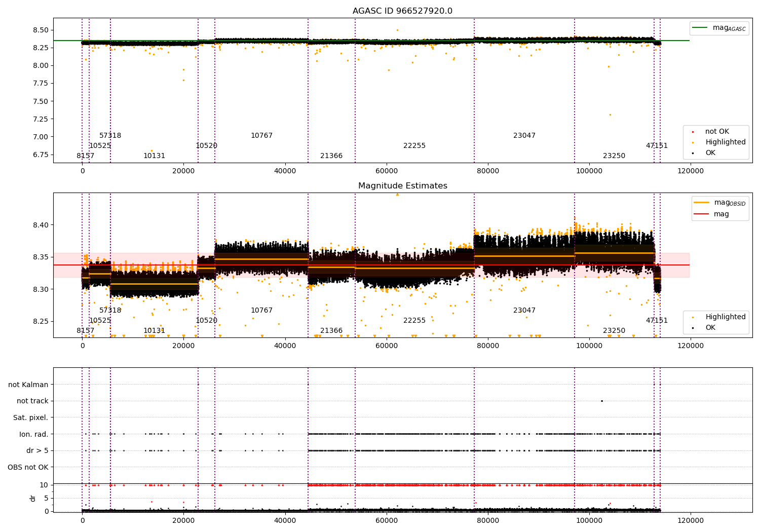Viewport: 760px width, 532px height.
Task: Click obsid "47151" in Magnitude Estimates plot
Action: pos(657,320)
